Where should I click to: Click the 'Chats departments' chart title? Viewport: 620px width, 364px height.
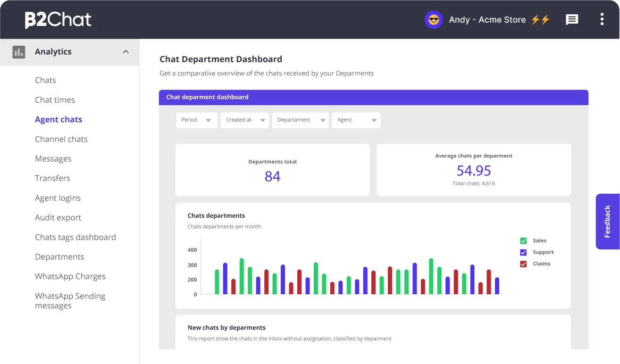click(x=216, y=215)
